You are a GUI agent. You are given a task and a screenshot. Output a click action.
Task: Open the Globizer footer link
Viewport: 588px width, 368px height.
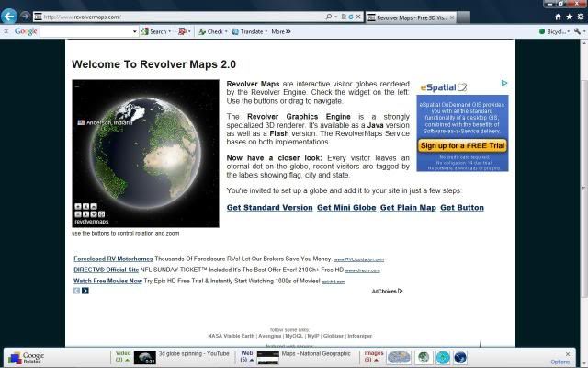(334, 336)
